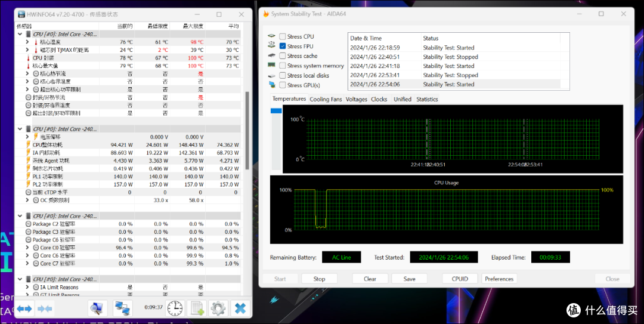Expand the 超出核心功率限制 row

(x=27, y=90)
